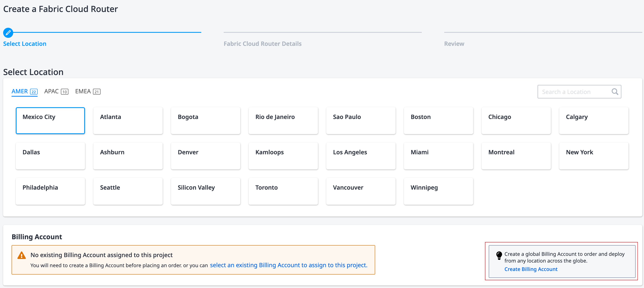Click select an existing Billing Account link
This screenshot has width=644, height=288.
(x=288, y=265)
